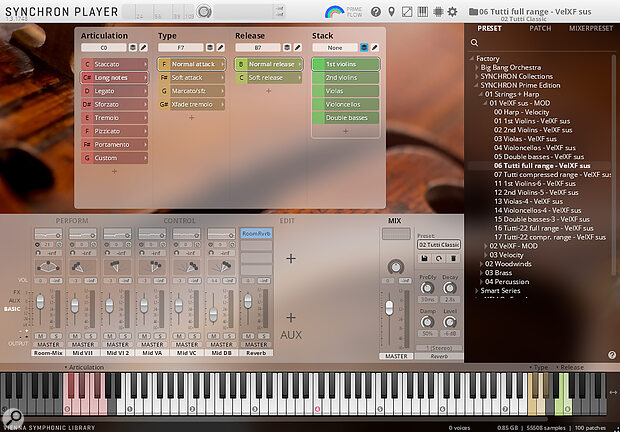
Task: Click the Mid DB channel MASTER output selector
Action: pyautogui.click(x=221, y=345)
